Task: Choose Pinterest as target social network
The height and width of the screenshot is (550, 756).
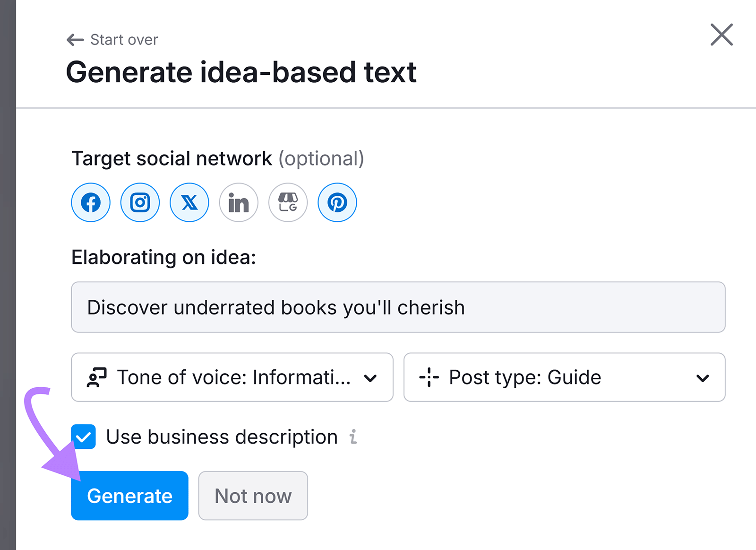Action: 337,202
